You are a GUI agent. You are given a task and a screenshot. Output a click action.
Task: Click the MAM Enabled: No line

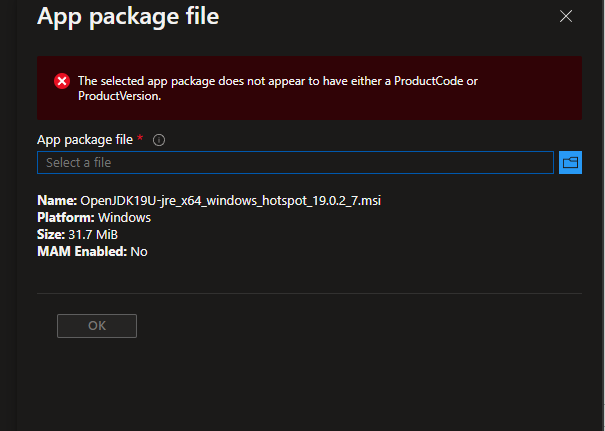click(92, 252)
